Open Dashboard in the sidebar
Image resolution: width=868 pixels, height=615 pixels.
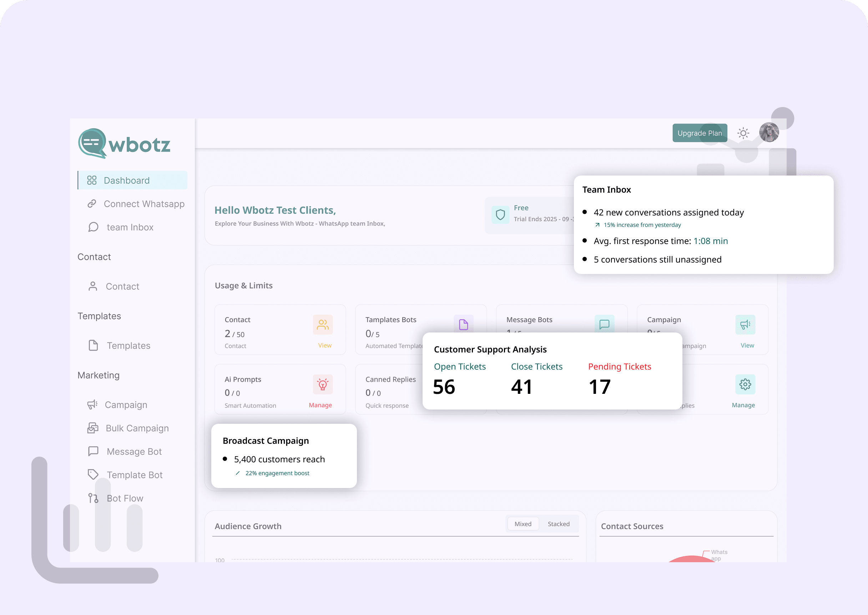click(127, 181)
